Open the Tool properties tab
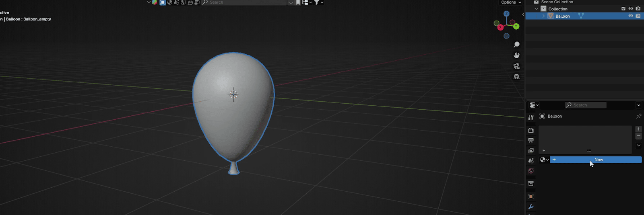 tap(531, 117)
